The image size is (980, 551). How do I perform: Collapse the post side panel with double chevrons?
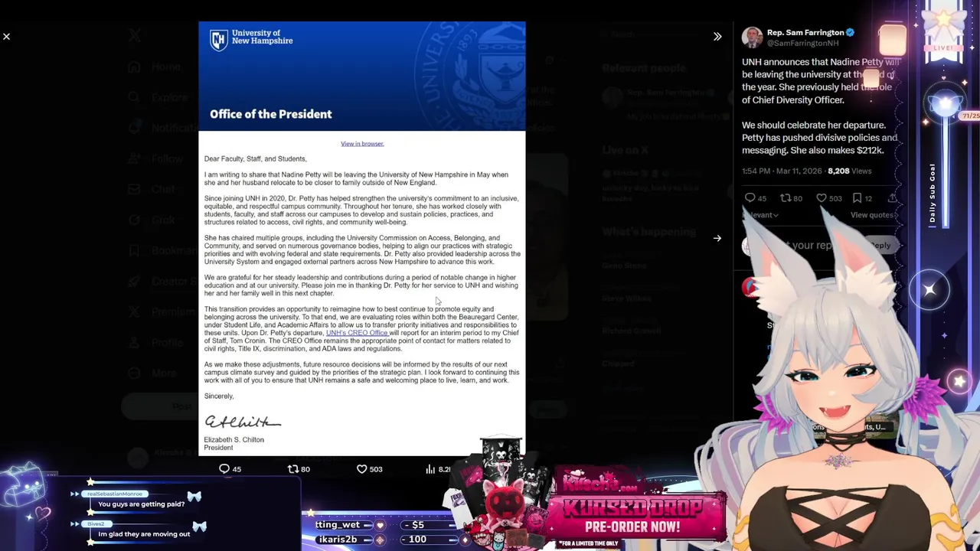tap(717, 37)
